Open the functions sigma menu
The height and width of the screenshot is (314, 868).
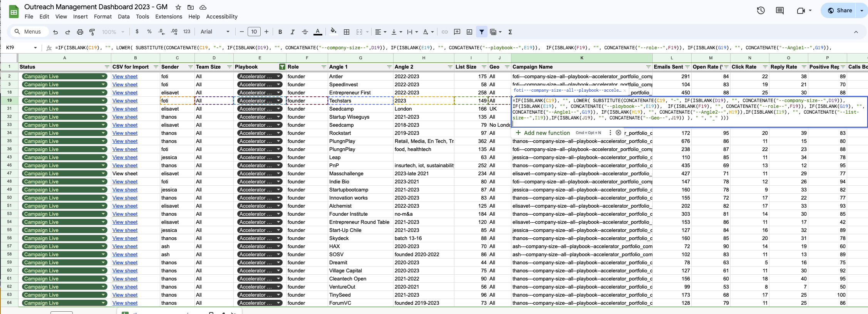point(510,32)
